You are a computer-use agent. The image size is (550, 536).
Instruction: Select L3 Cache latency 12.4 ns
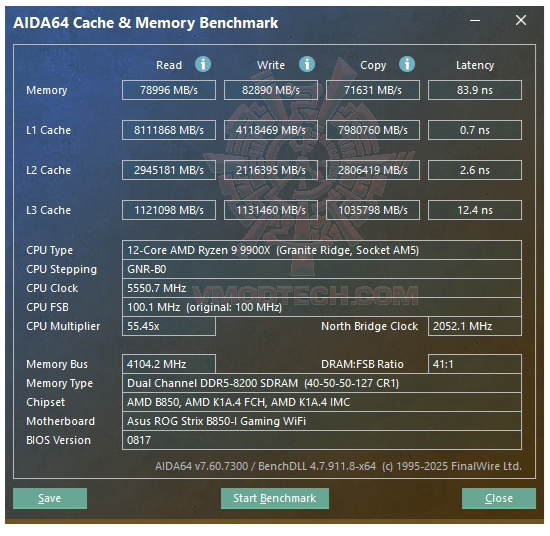[475, 210]
